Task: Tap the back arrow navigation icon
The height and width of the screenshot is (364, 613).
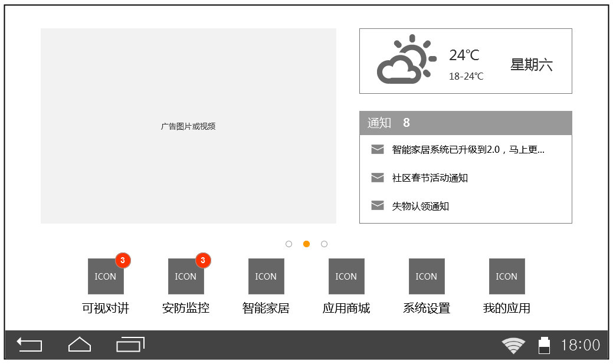Action: pos(29,345)
